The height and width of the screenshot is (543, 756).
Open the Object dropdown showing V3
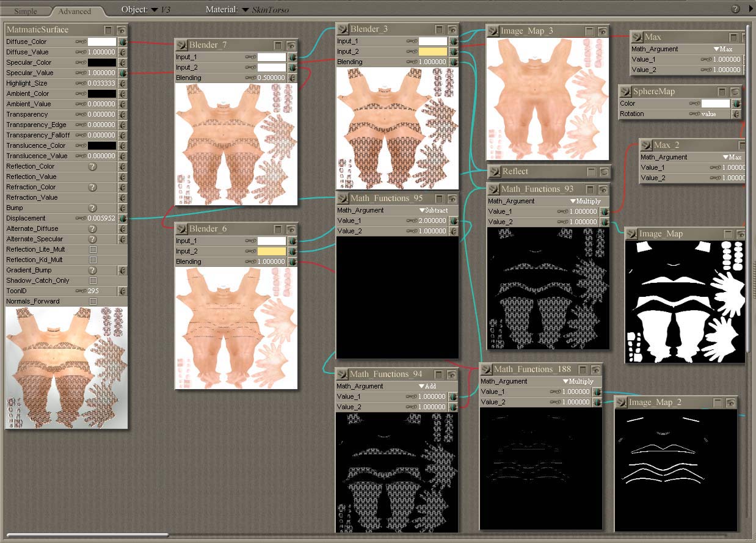click(x=154, y=10)
